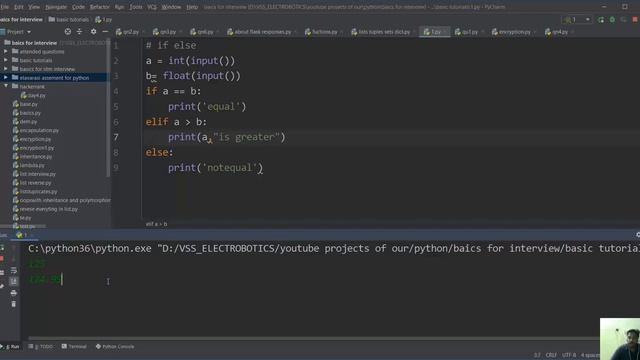Click the Run console horizontal scrollbar
Image resolution: width=640 pixels, height=360 pixels.
[x=313, y=338]
